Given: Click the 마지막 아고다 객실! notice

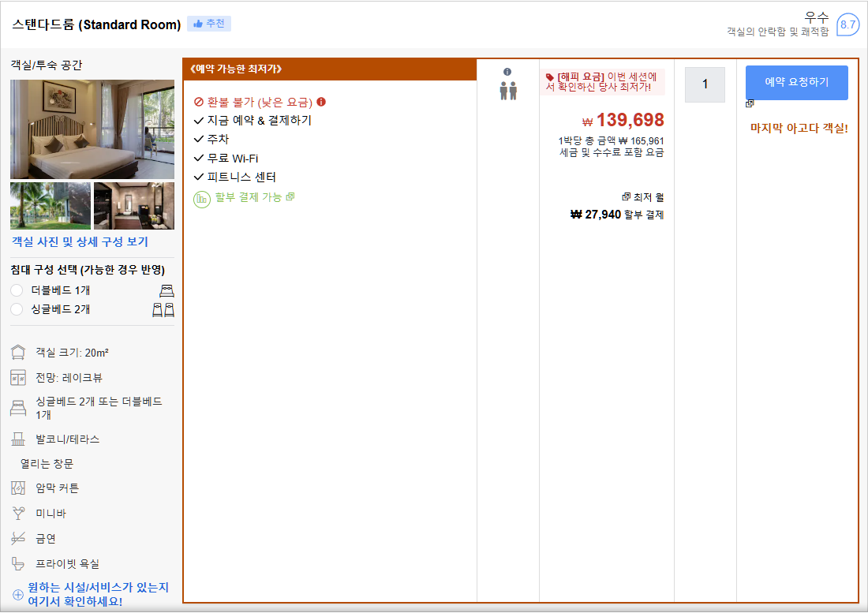Looking at the screenshot, I should click(799, 129).
